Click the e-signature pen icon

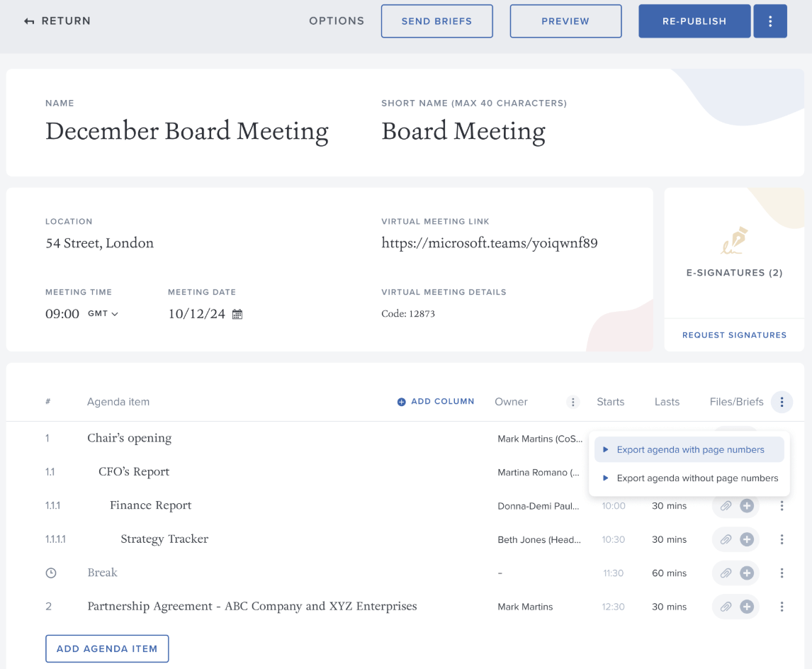tap(734, 240)
